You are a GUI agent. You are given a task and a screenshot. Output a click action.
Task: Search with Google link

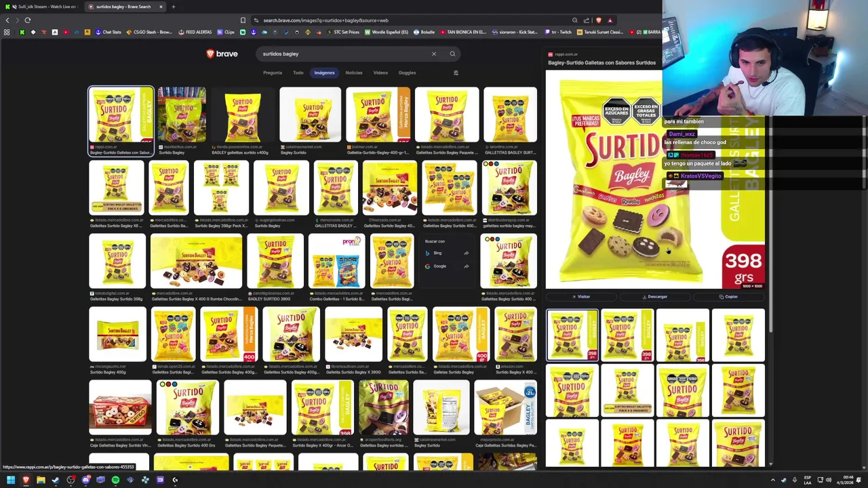click(446, 266)
